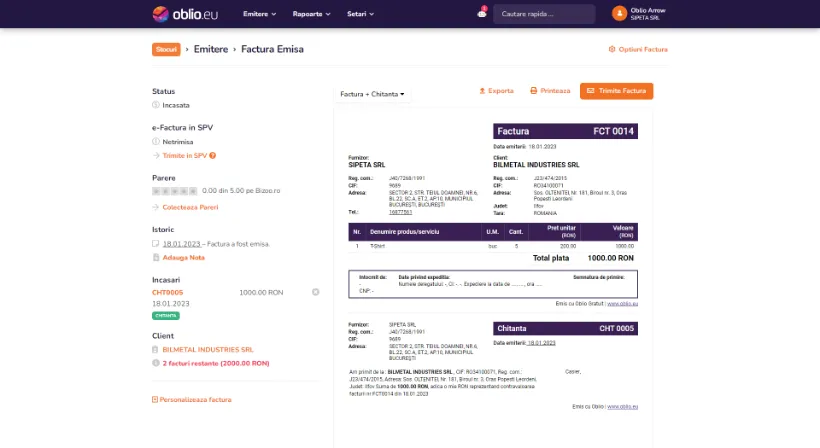This screenshot has height=448, width=820.
Task: Open the Emitere menu
Action: (x=259, y=14)
